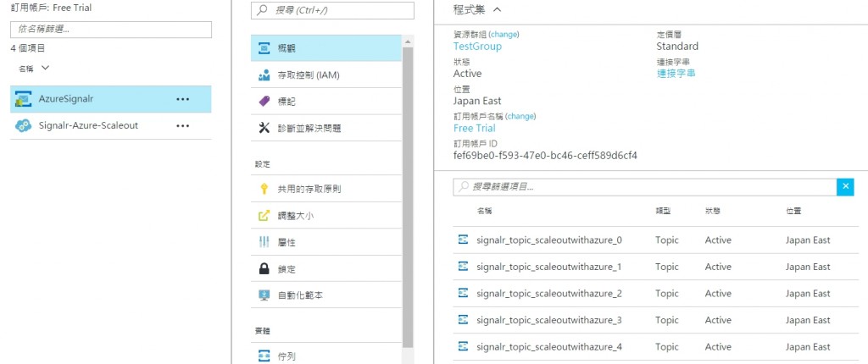Click the topic icon for signalr_topic_scaleoutwithazure_4
This screenshot has height=364, width=868.
point(464,346)
